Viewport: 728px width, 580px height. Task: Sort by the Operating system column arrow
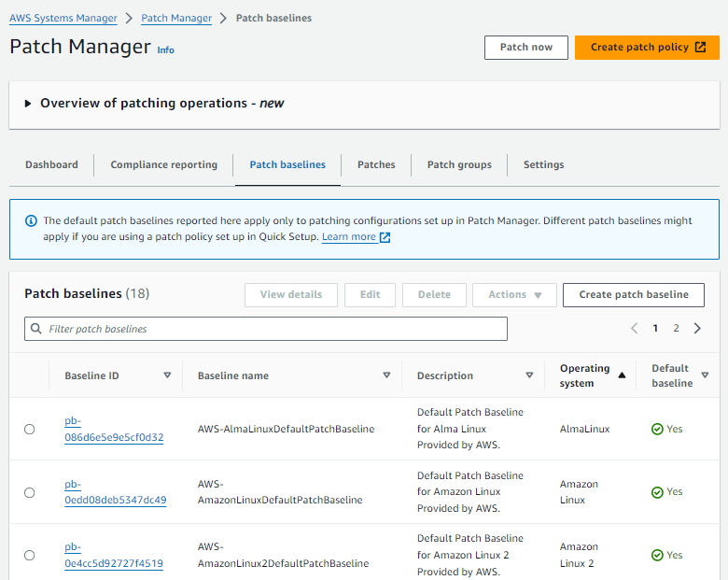click(x=622, y=375)
